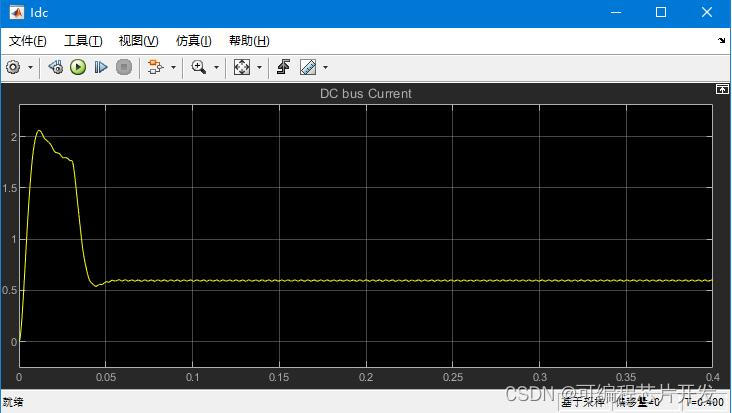Click the scale axes limits icon
This screenshot has height=413, width=732.
click(242, 67)
